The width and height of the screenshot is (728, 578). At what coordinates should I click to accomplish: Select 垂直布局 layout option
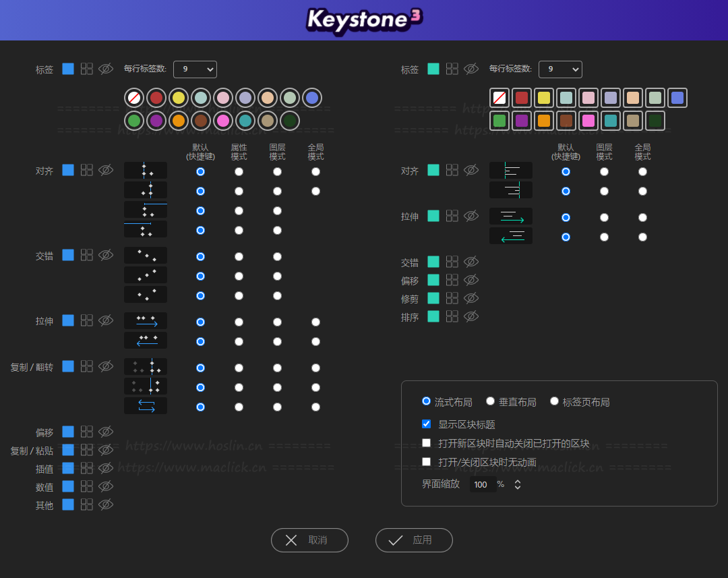[491, 401]
